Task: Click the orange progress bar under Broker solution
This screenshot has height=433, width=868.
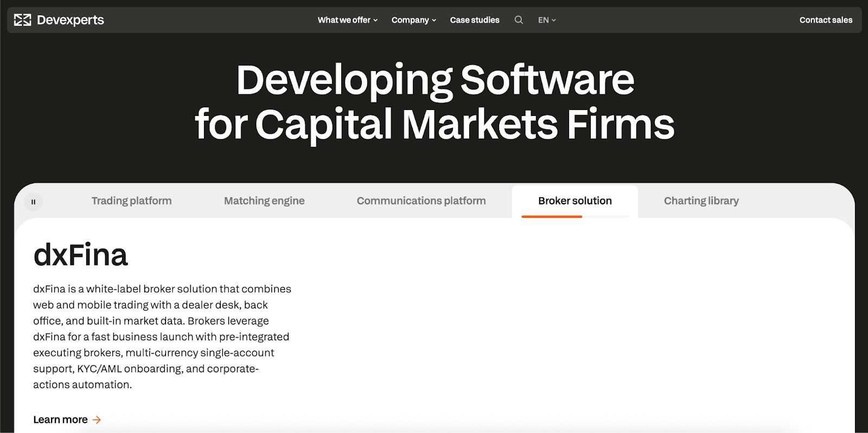Action: click(x=551, y=217)
